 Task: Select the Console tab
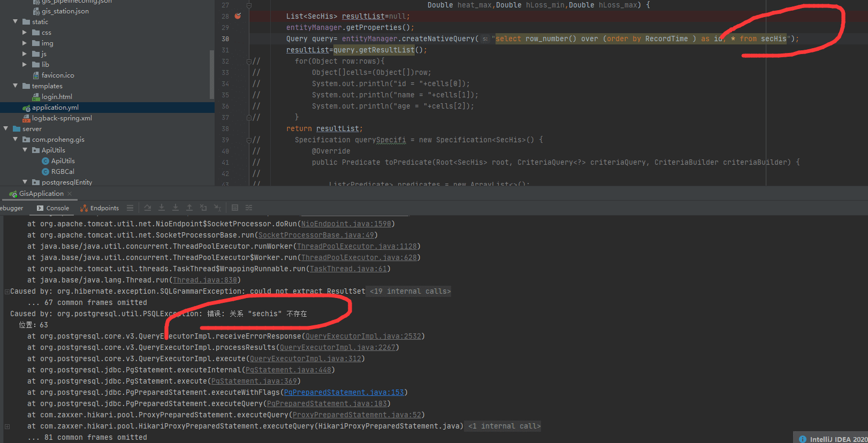tap(53, 208)
